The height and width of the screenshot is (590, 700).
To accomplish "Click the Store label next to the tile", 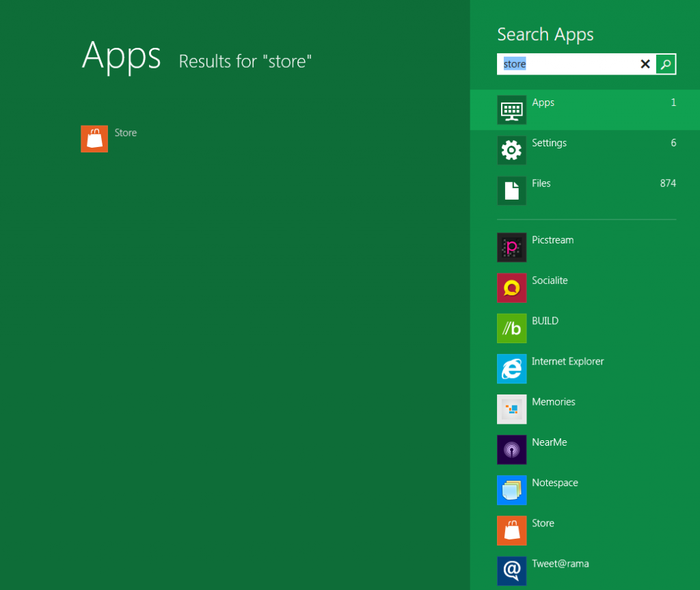I will pos(126,133).
